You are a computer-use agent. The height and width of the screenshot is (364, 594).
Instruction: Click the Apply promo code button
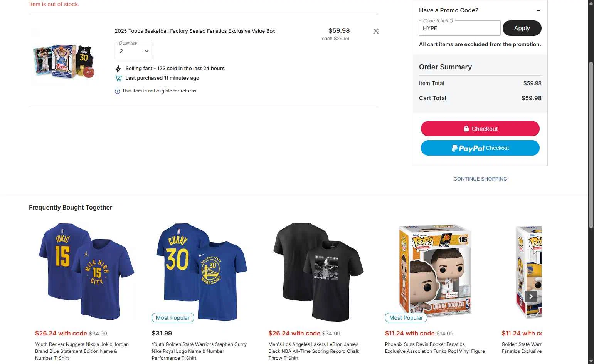(522, 28)
